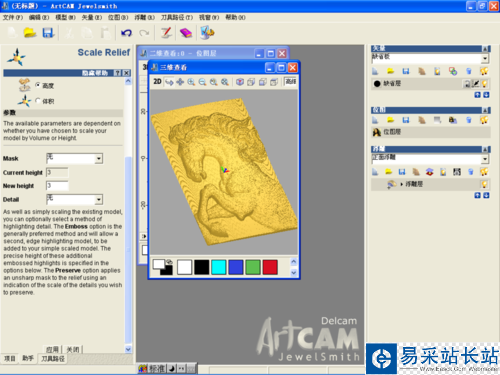Delete the vector layer using the trash bin
The height and width of the screenshot is (375, 500).
point(469,71)
